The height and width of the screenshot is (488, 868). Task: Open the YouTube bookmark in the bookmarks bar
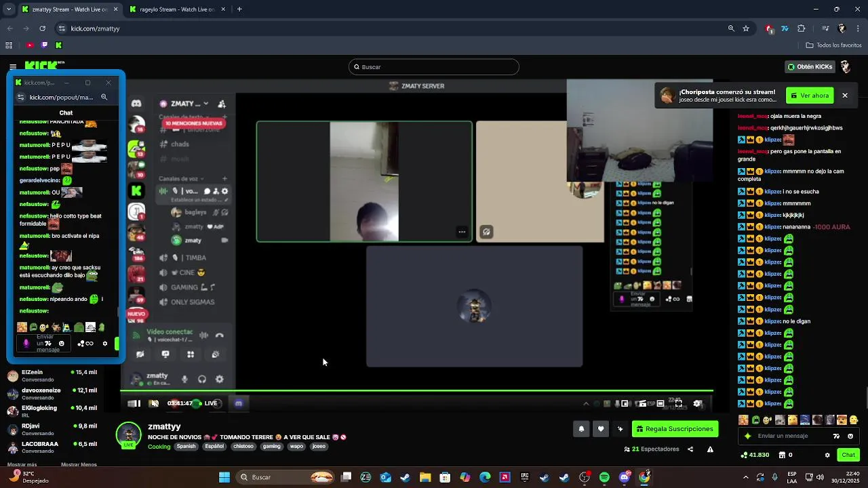click(30, 45)
